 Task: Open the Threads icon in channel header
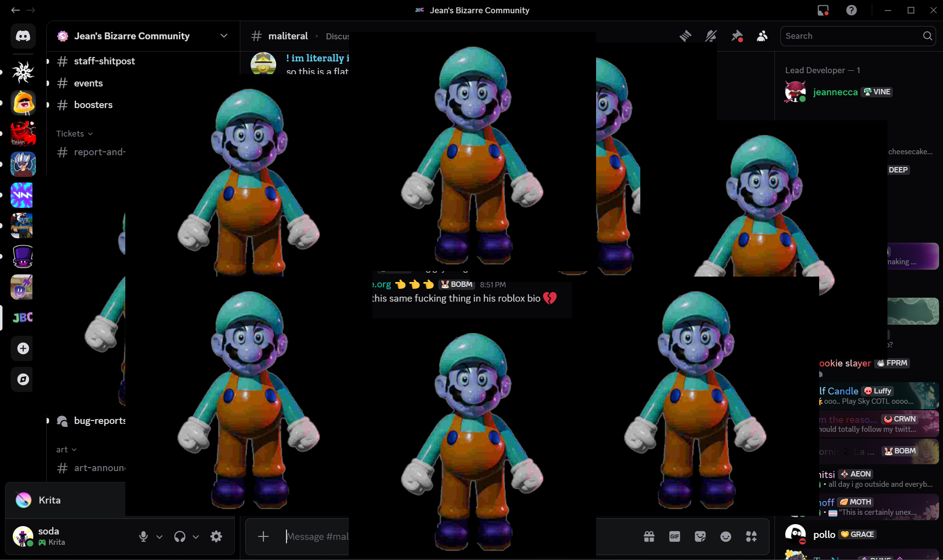686,36
